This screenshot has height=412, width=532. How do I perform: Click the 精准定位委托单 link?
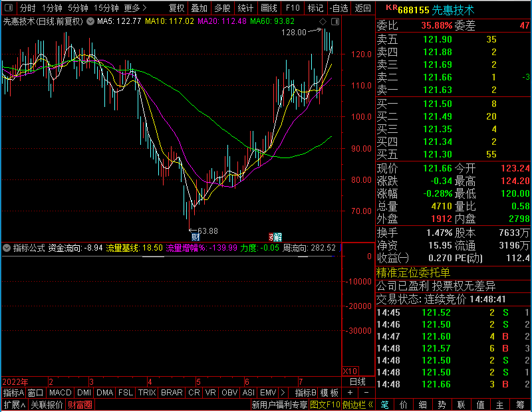[413, 272]
